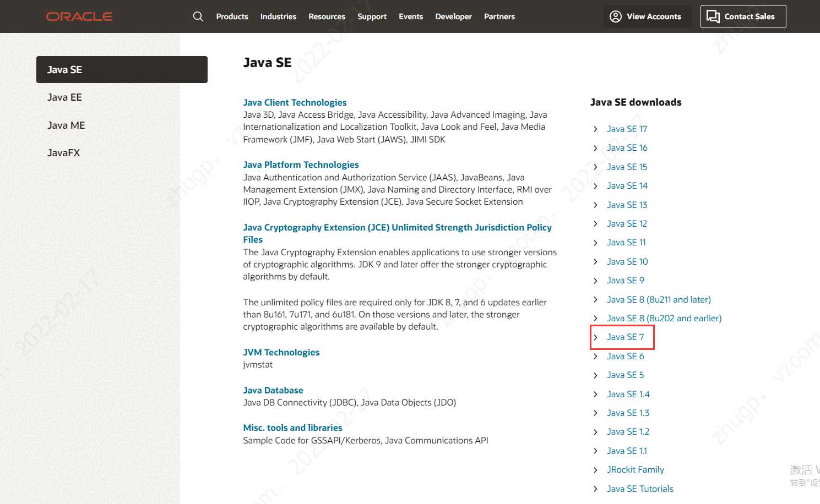The height and width of the screenshot is (504, 820).
Task: Open the Java SE 9 download link
Action: click(x=625, y=280)
